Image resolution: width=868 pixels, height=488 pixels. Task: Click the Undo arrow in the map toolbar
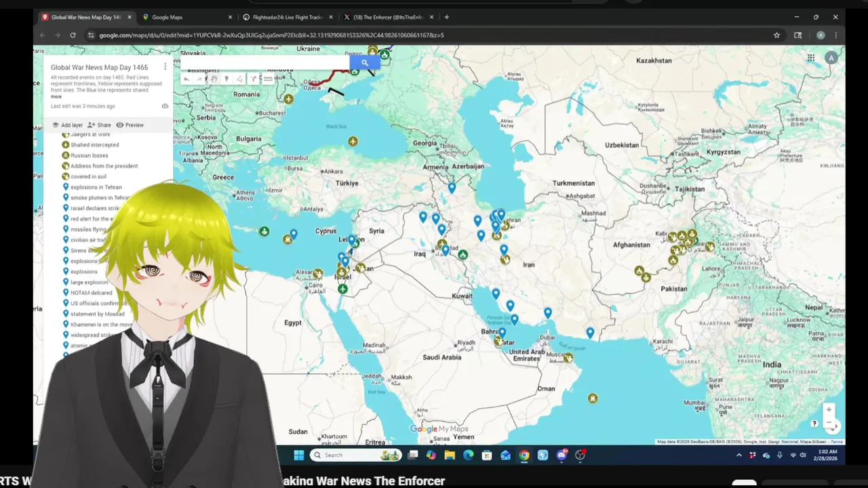(x=186, y=79)
